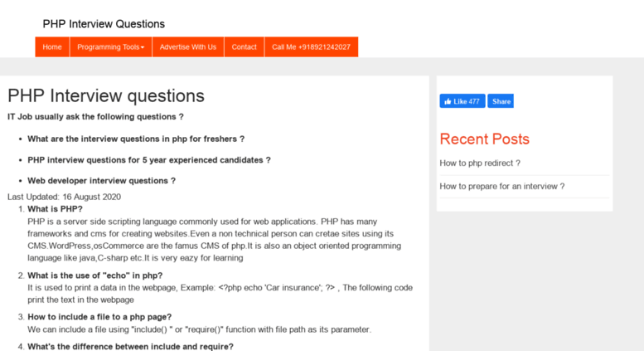Click Call Me +918921242027 button
Image resolution: width=644 pixels, height=351 pixels.
[x=312, y=46]
